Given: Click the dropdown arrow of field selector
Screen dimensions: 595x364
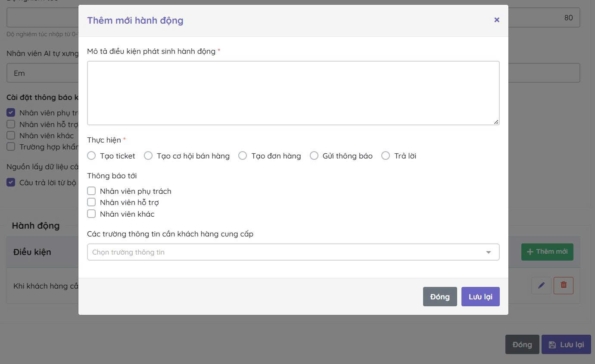Looking at the screenshot, I should point(489,252).
